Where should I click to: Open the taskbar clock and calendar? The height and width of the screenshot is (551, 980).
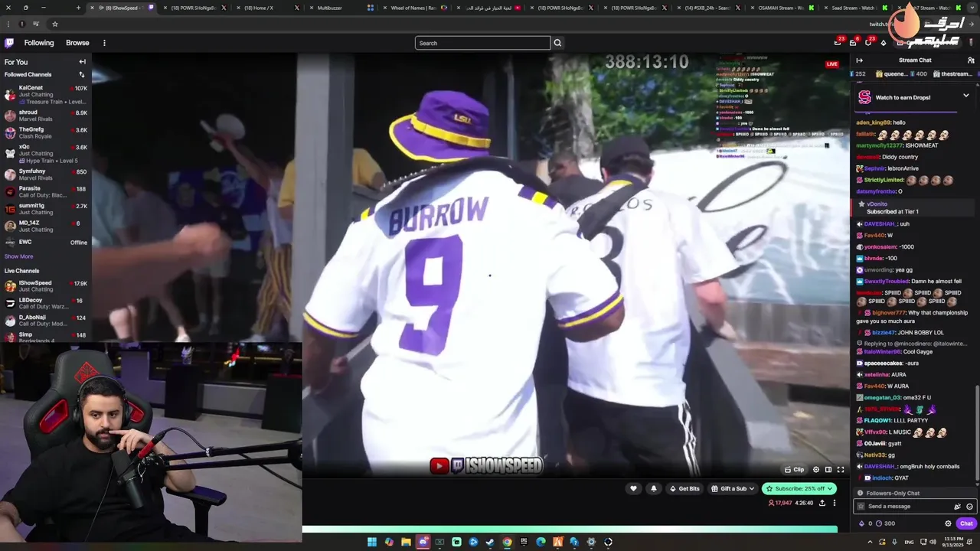click(955, 542)
